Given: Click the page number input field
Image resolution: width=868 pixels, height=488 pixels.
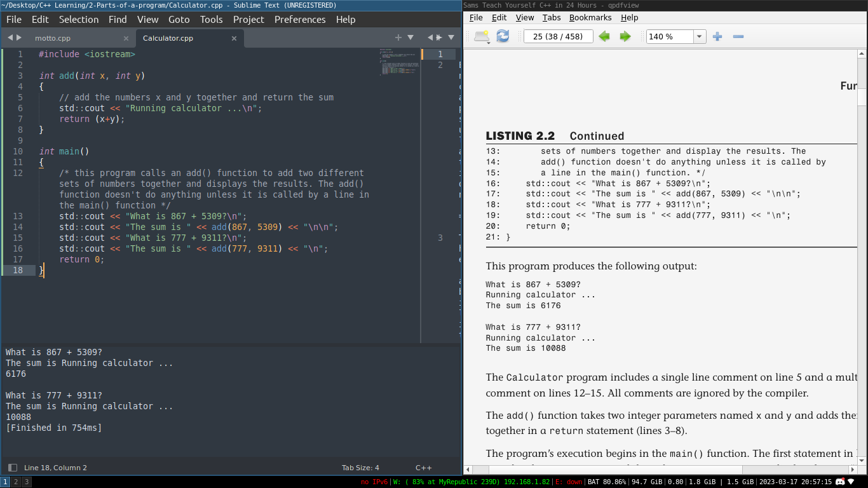Looking at the screenshot, I should coord(558,36).
